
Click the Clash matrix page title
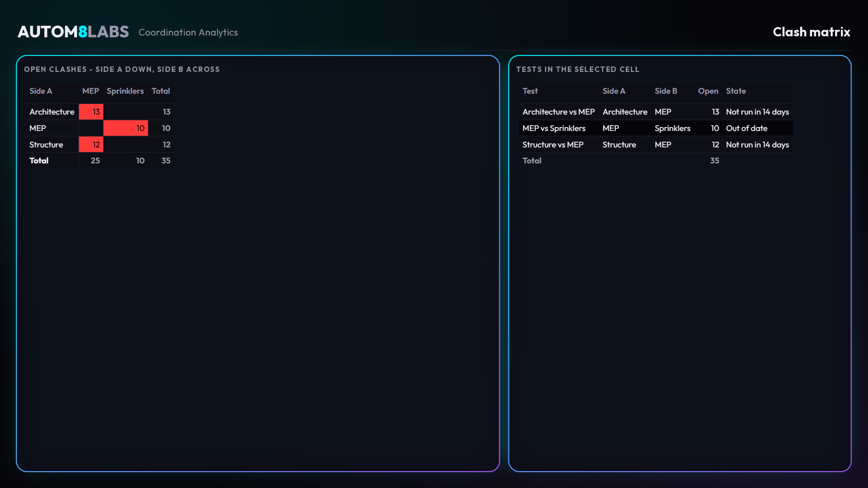pos(811,32)
